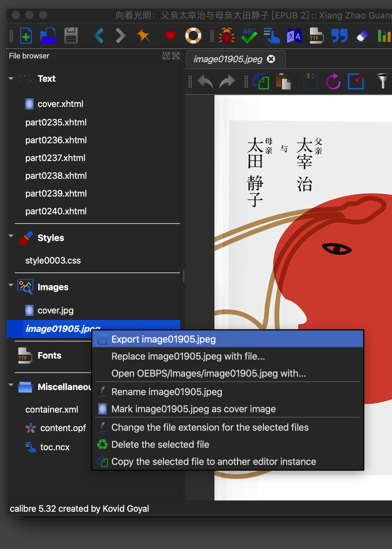This screenshot has height=549, width=392.
Task: Select image01905.jpeg row in file browser
Action: tap(93, 329)
